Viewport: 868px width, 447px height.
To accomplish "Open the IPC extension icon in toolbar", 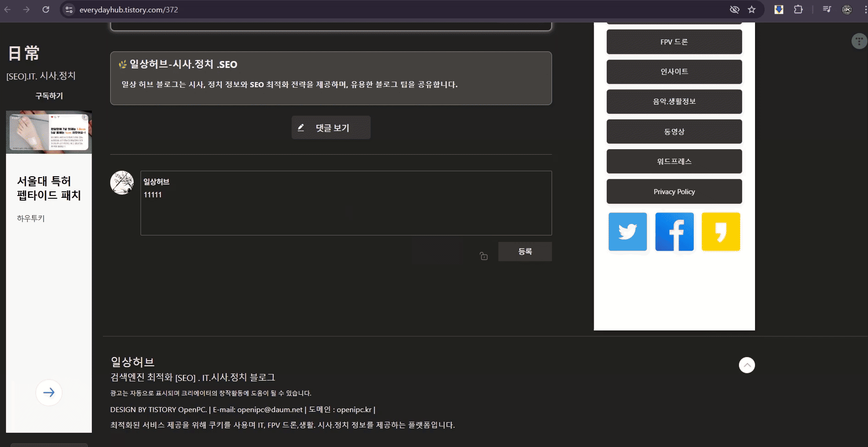I will [847, 9].
